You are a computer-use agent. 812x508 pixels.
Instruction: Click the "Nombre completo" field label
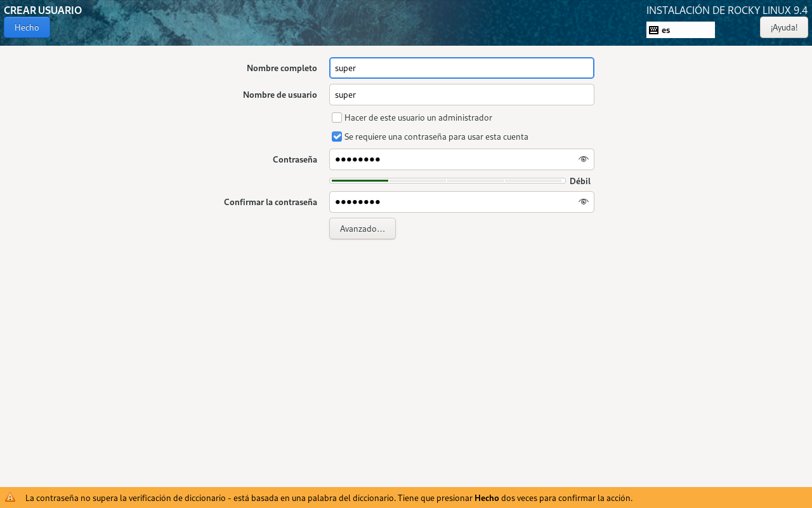click(282, 68)
